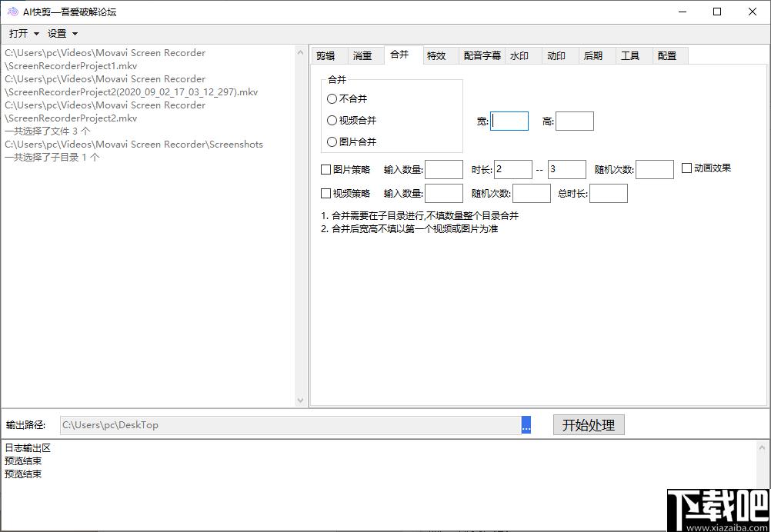Click 随机次数 field in 图片策略 row
Viewport: 771px width, 532px height.
click(x=655, y=169)
